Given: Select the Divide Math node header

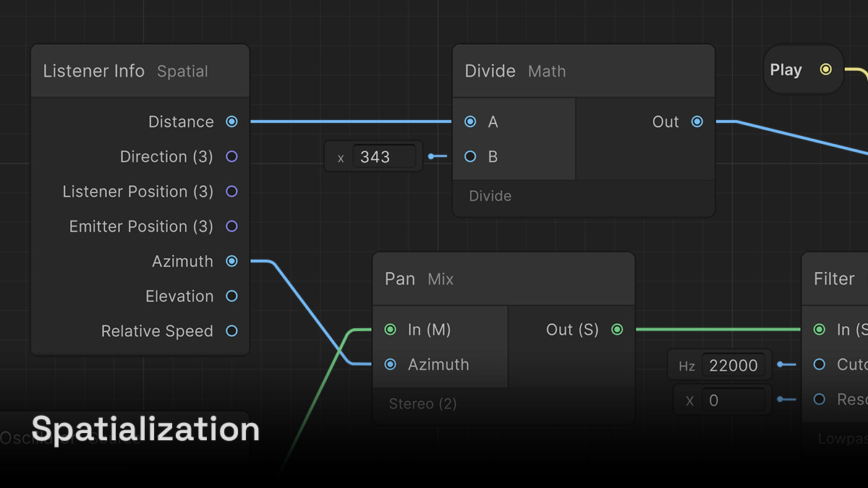Looking at the screenshot, I should (584, 71).
